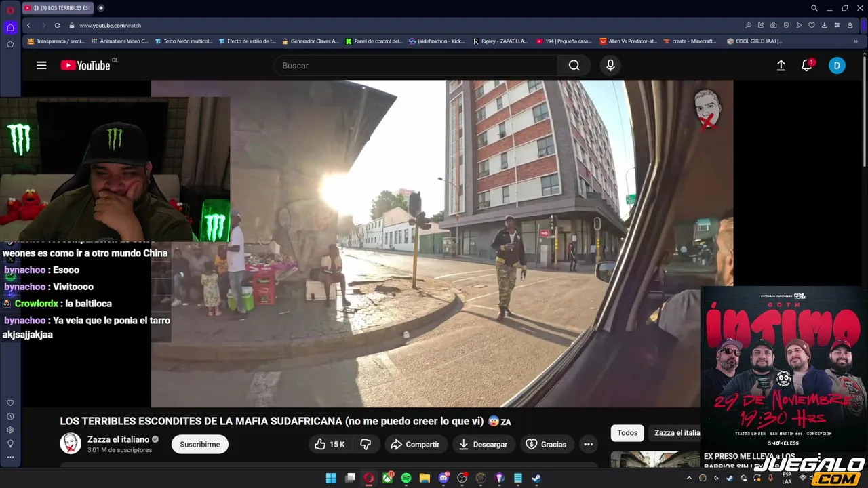868x488 pixels.
Task: Open the Windows Start menu
Action: 331,478
